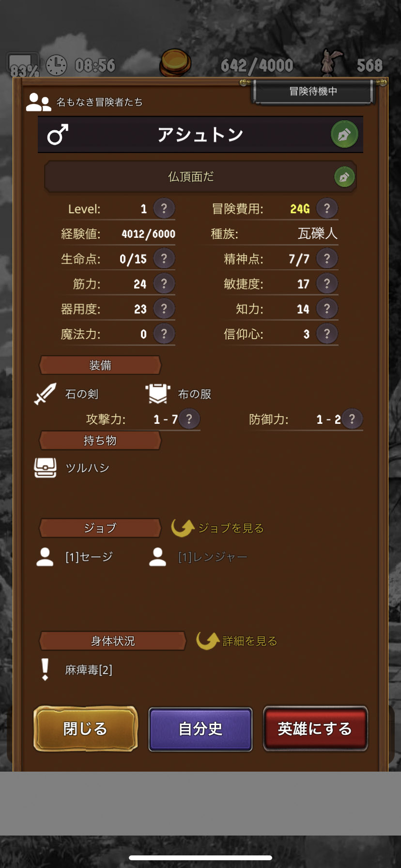
Task: Tap the edit pen icon beside アシュトン
Action: coord(344,135)
